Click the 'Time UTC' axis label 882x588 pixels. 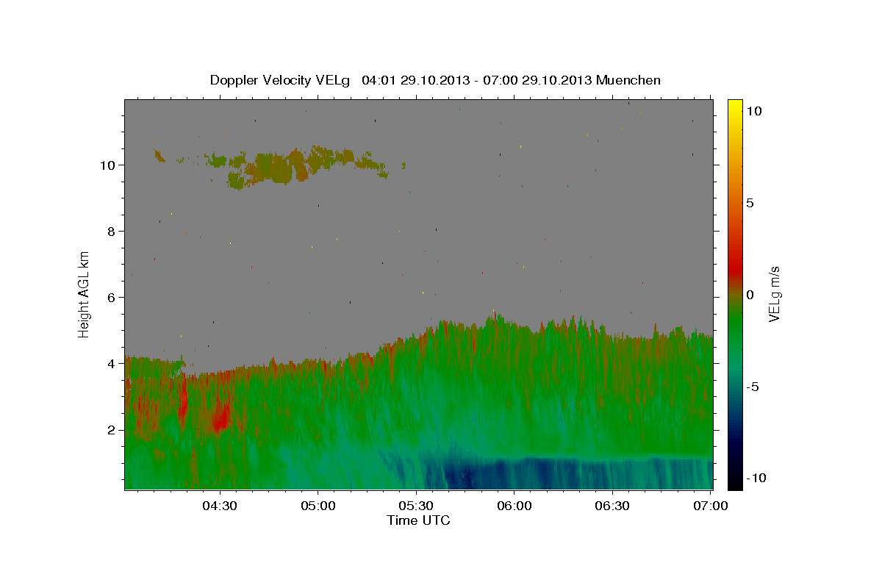tap(418, 520)
